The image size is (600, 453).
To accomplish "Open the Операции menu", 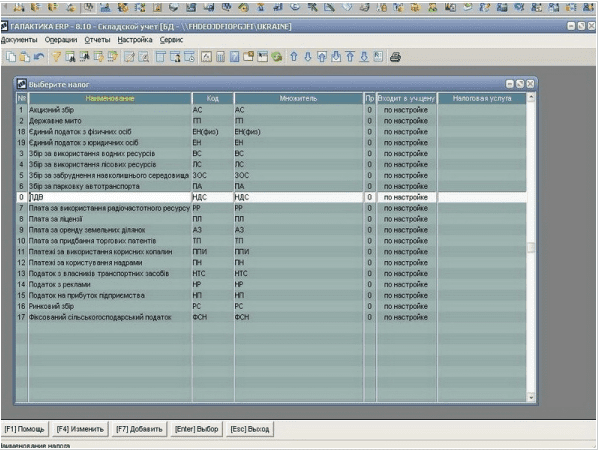I will click(61, 39).
